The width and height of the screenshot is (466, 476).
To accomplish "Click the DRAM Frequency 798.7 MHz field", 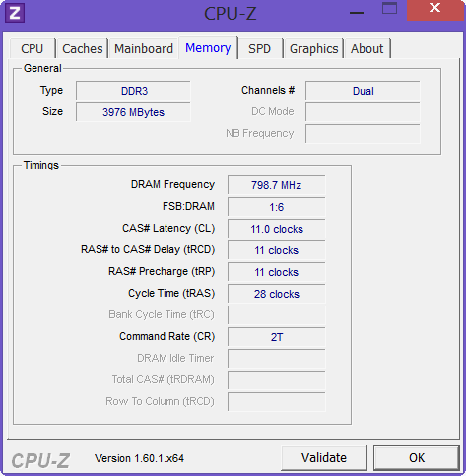I will [x=277, y=185].
